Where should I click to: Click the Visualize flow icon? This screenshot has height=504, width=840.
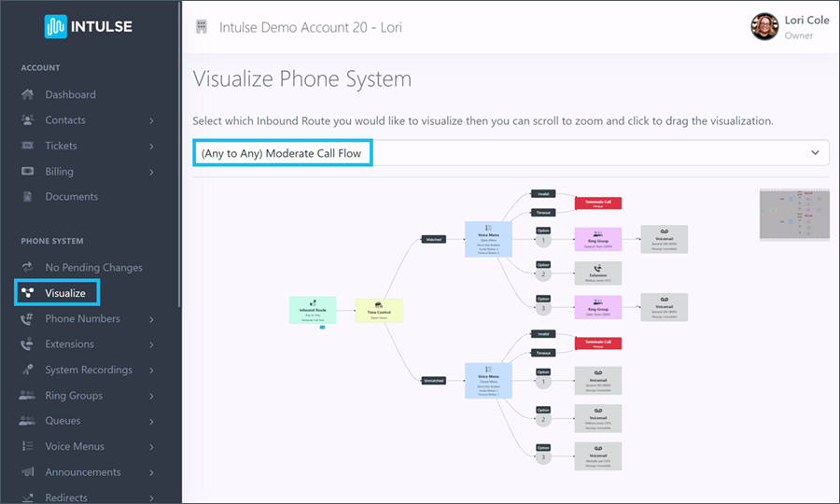pyautogui.click(x=27, y=293)
